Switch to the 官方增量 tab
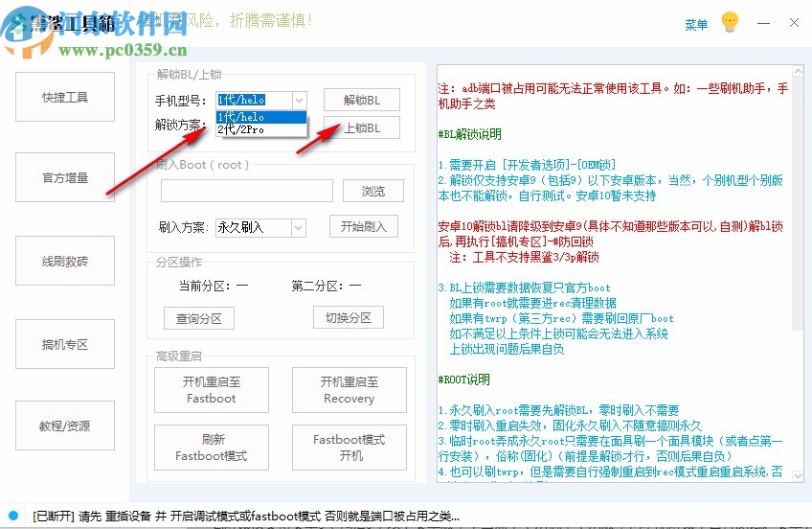The height and width of the screenshot is (529, 812). tap(65, 177)
